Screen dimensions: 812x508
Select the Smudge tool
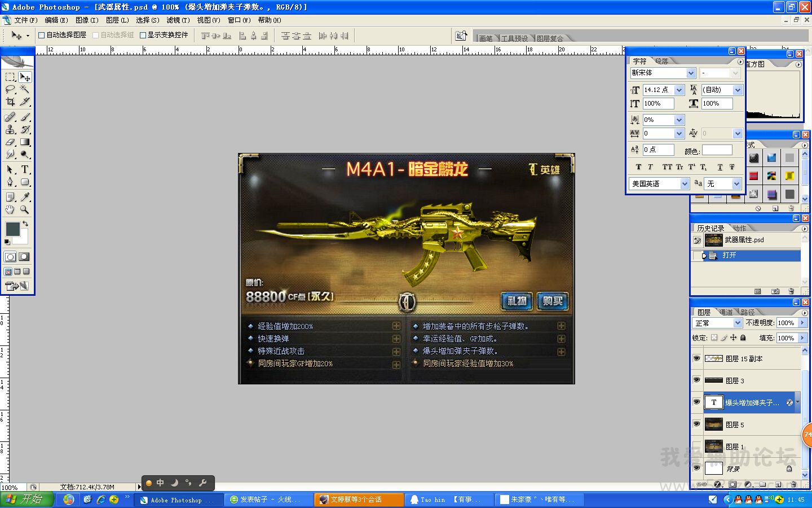point(10,154)
